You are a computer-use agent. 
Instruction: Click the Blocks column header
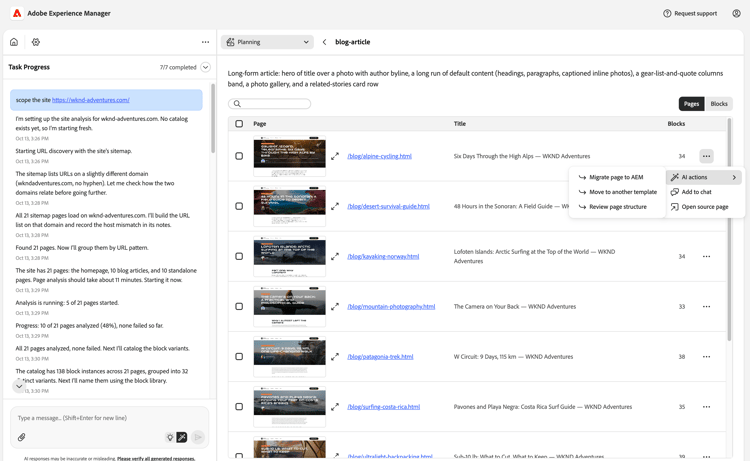coord(676,124)
